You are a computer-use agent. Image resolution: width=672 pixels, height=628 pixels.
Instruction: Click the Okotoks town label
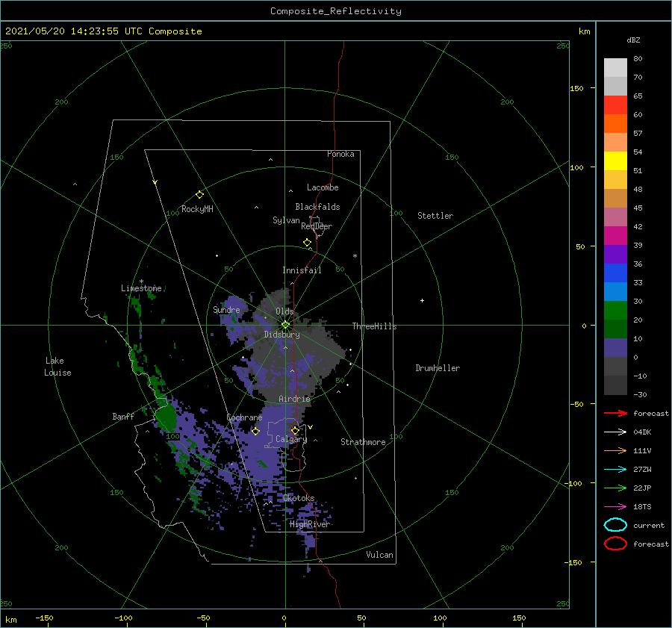[x=299, y=498]
